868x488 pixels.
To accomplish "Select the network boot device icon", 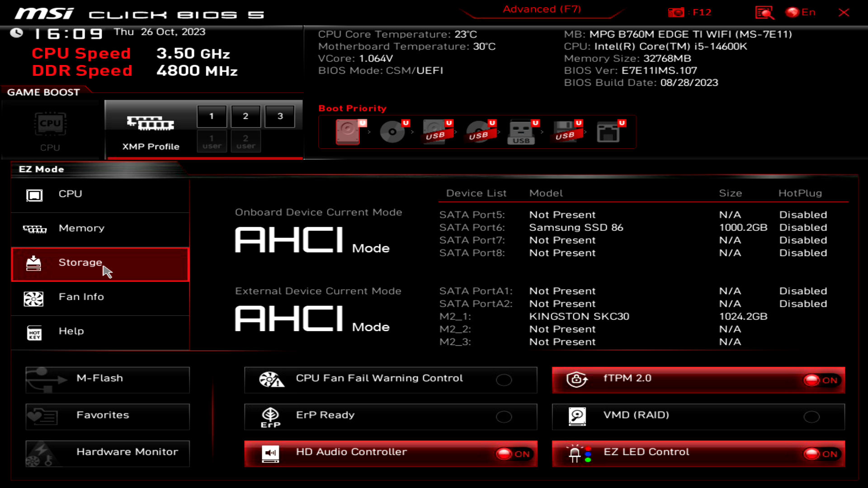I will [608, 131].
